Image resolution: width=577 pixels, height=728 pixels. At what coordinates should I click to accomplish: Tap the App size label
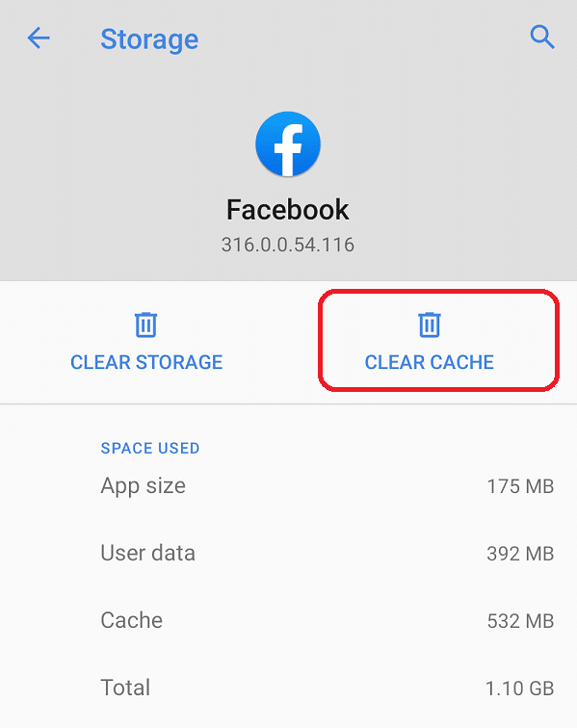tap(144, 486)
